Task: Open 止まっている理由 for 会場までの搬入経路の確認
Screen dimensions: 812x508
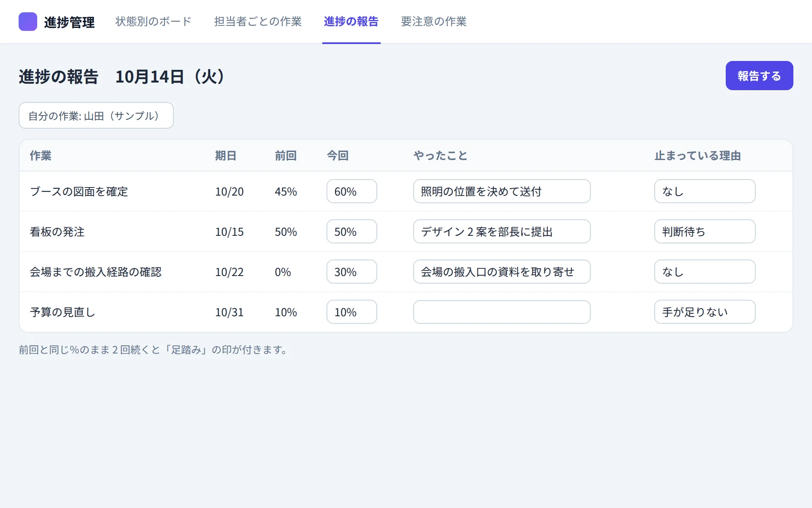Action: [x=705, y=272]
